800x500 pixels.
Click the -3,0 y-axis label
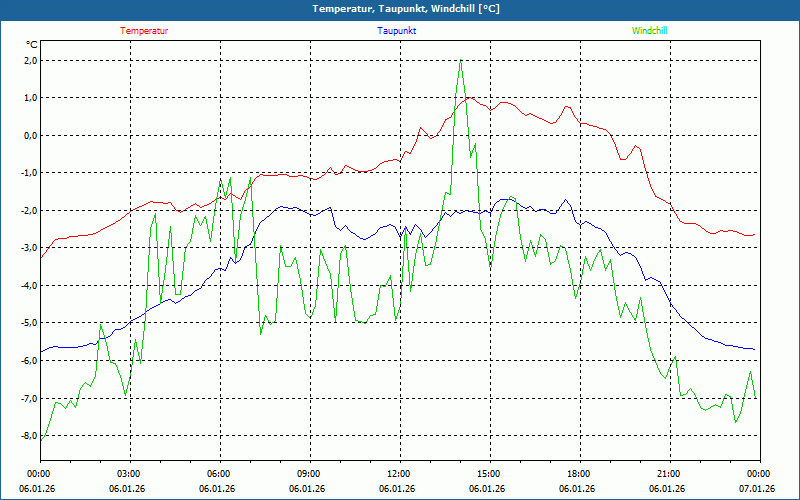(x=27, y=248)
